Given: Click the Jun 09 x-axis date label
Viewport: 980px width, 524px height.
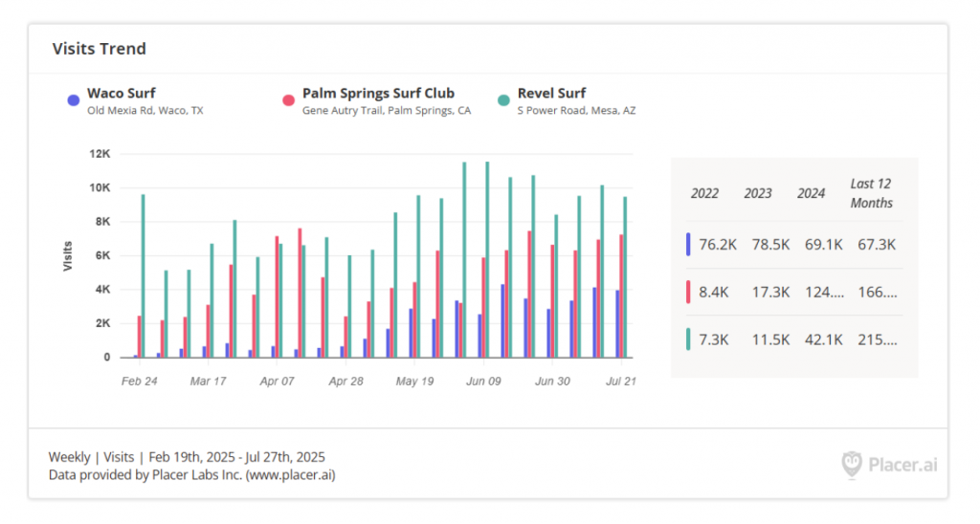Looking at the screenshot, I should click(x=483, y=381).
